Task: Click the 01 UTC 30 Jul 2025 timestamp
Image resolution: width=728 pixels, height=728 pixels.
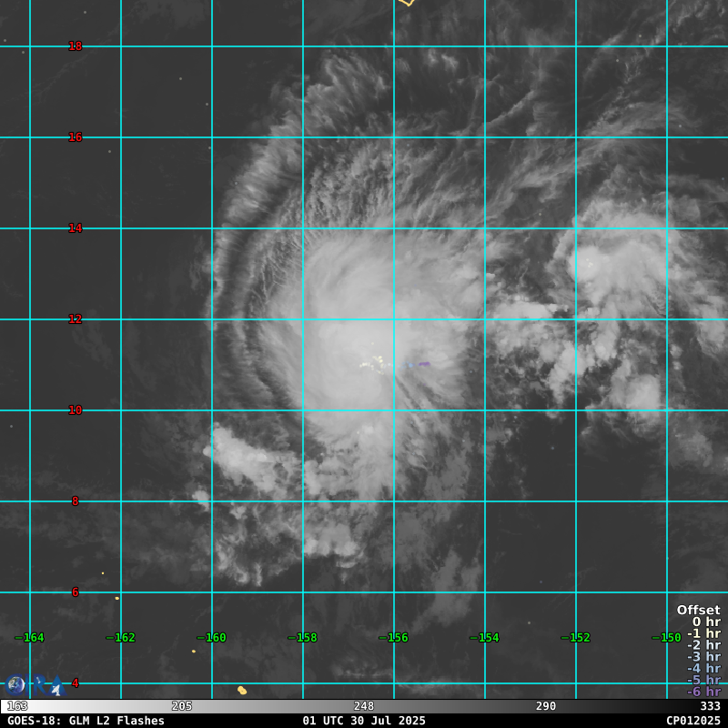Action: 364,721
